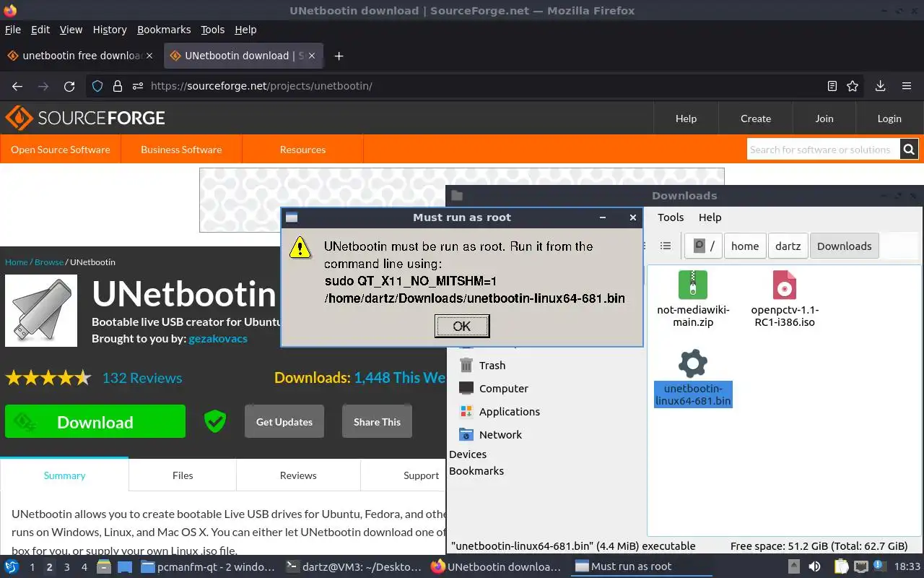
Task: Open the Summary tab on the project page
Action: coord(64,475)
